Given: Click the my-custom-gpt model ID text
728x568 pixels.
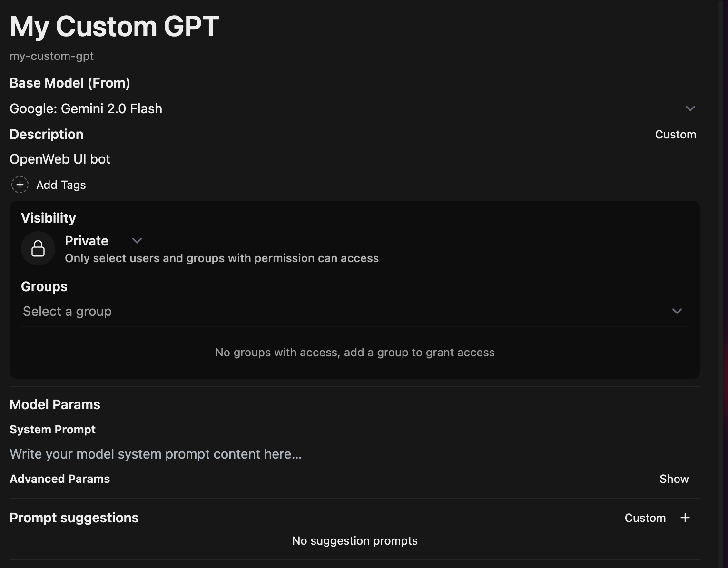Looking at the screenshot, I should [51, 56].
